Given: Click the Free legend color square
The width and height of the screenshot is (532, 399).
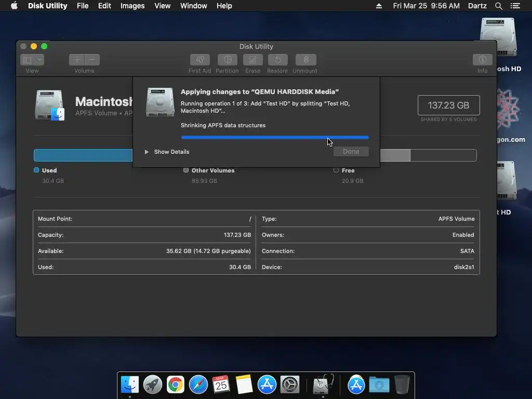Looking at the screenshot, I should [x=336, y=170].
